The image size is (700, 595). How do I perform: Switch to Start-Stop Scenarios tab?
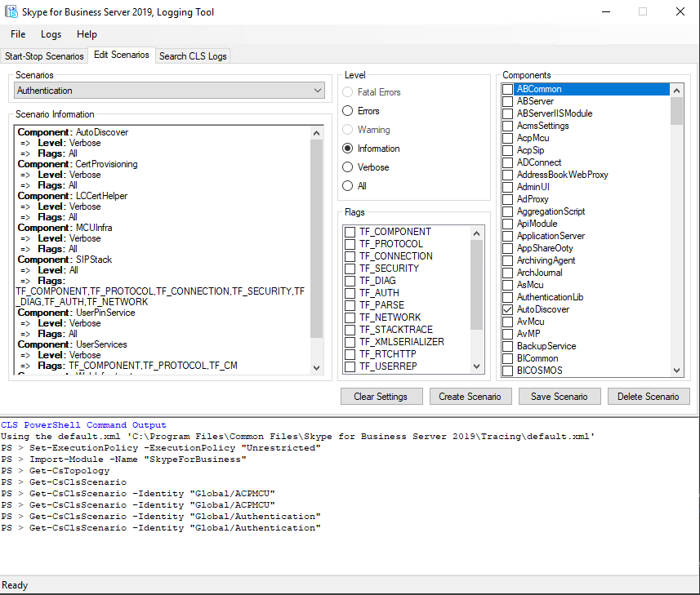[44, 56]
